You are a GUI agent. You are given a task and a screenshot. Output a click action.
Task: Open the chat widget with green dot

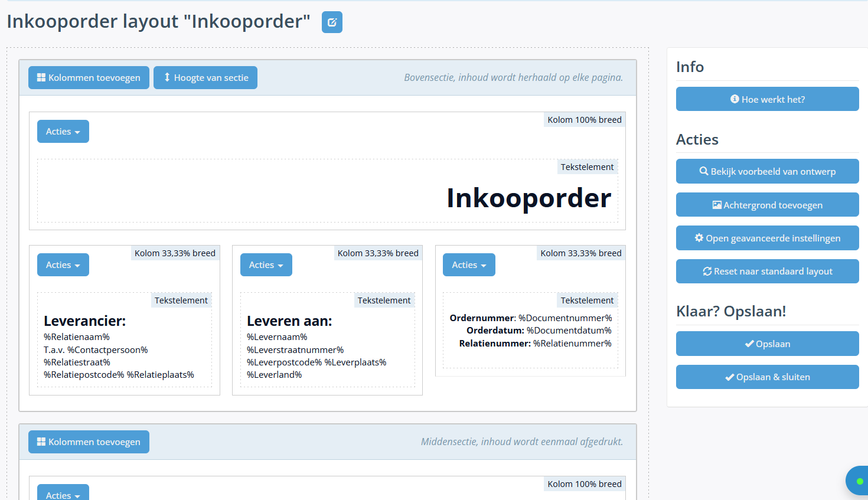coord(859,481)
